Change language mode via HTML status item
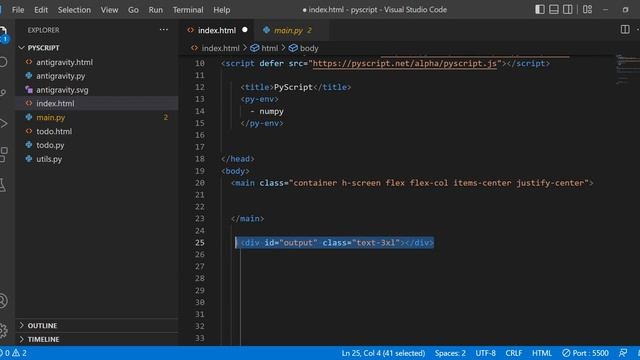Screen dimensions: 640x360 (x=542, y=353)
